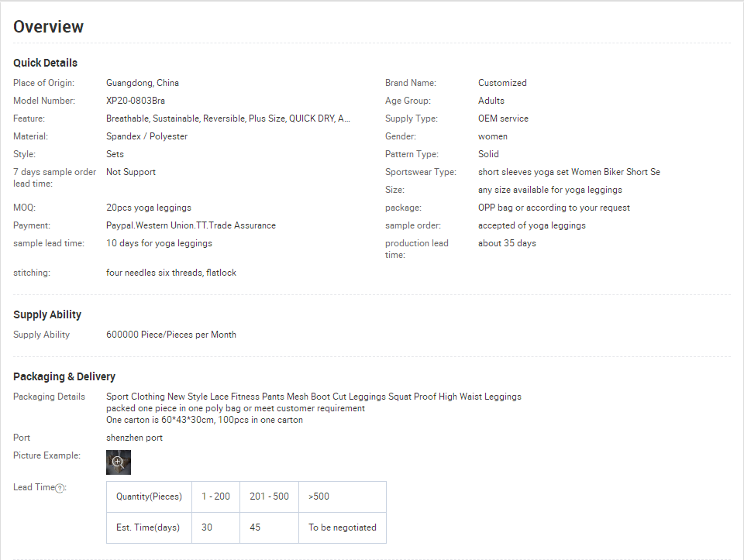This screenshot has width=744, height=560.
Task: Click the Overview heading
Action: click(48, 26)
